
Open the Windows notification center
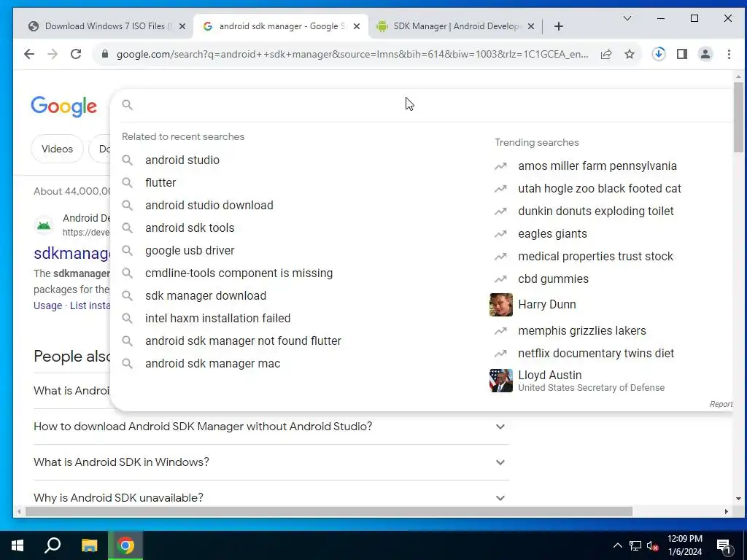coord(724,546)
